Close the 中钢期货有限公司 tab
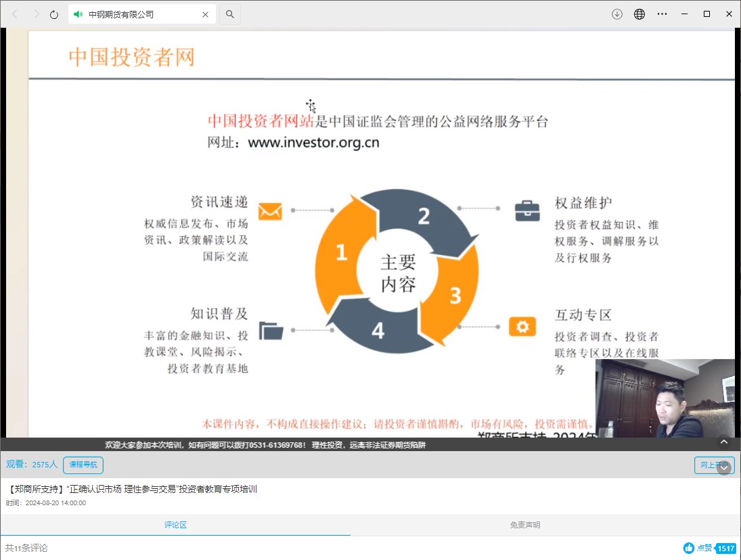 tap(205, 15)
